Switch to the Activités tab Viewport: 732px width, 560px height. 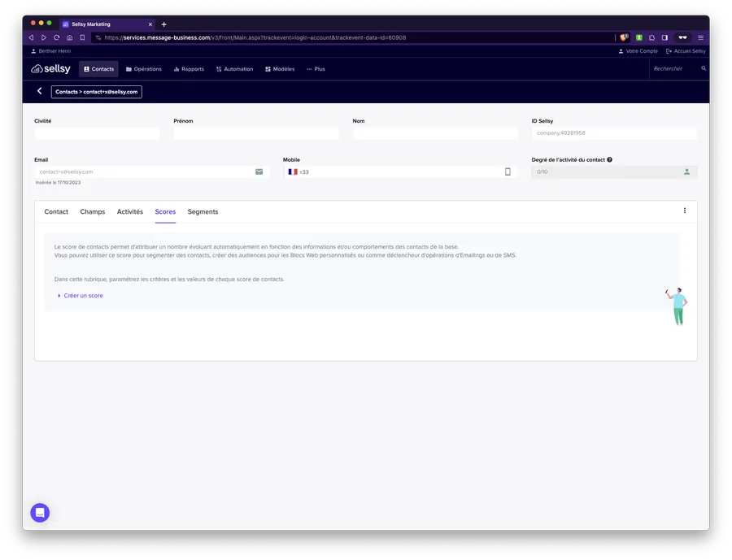pos(129,212)
